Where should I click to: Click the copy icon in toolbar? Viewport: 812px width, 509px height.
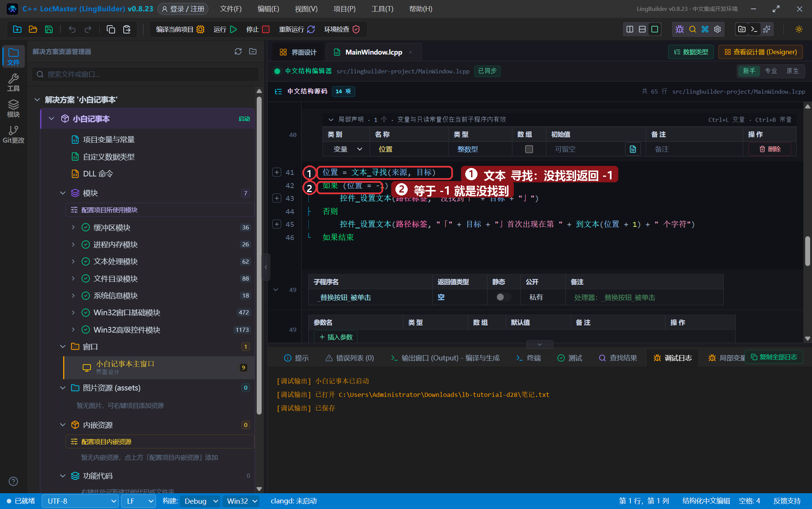point(111,29)
